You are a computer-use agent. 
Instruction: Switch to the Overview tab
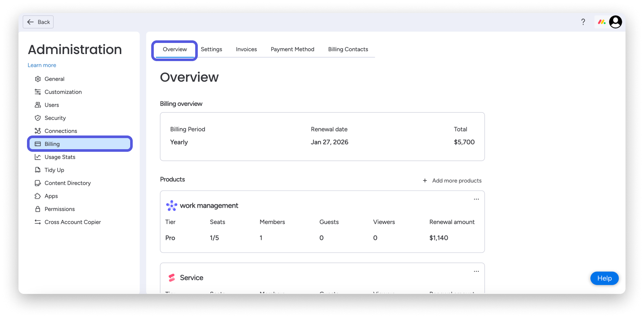click(175, 49)
